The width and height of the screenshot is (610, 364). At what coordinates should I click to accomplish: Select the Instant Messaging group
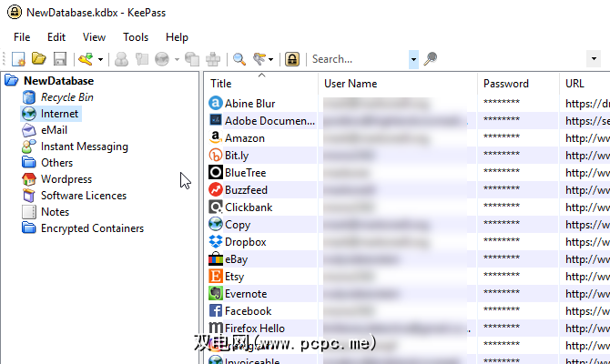click(x=85, y=147)
